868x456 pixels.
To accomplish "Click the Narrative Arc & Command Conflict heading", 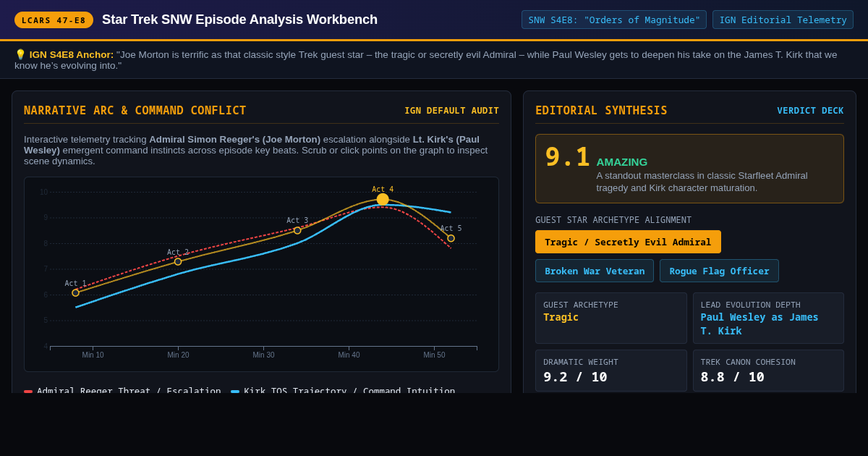I will [x=135, y=111].
